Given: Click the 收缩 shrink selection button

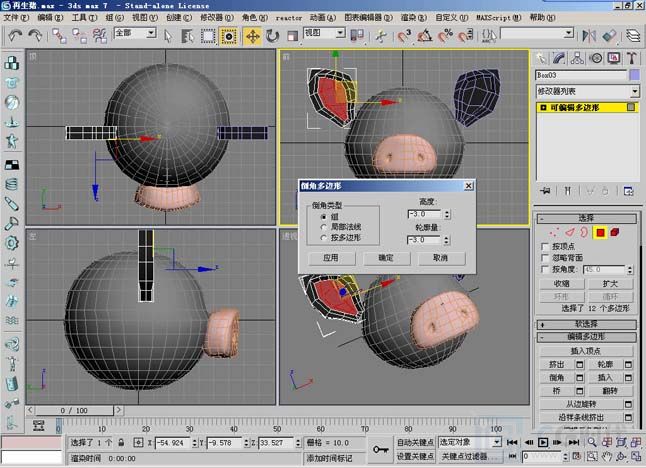Looking at the screenshot, I should (x=562, y=284).
